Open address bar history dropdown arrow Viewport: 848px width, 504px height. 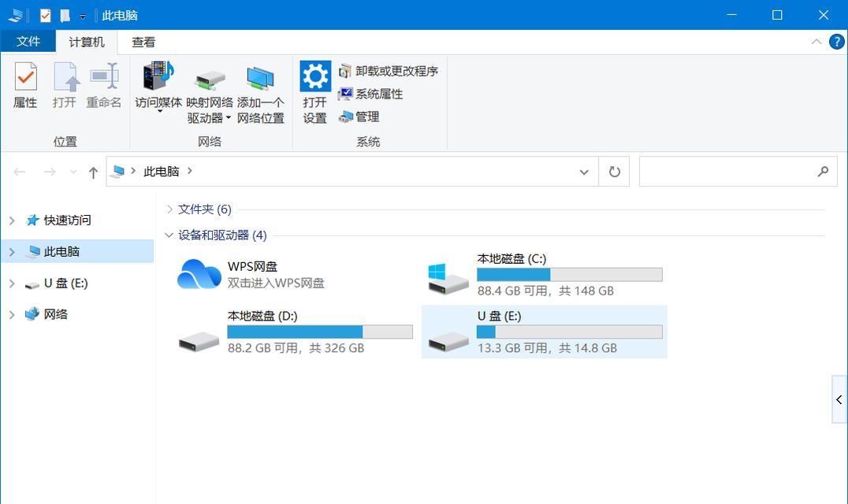[x=583, y=172]
